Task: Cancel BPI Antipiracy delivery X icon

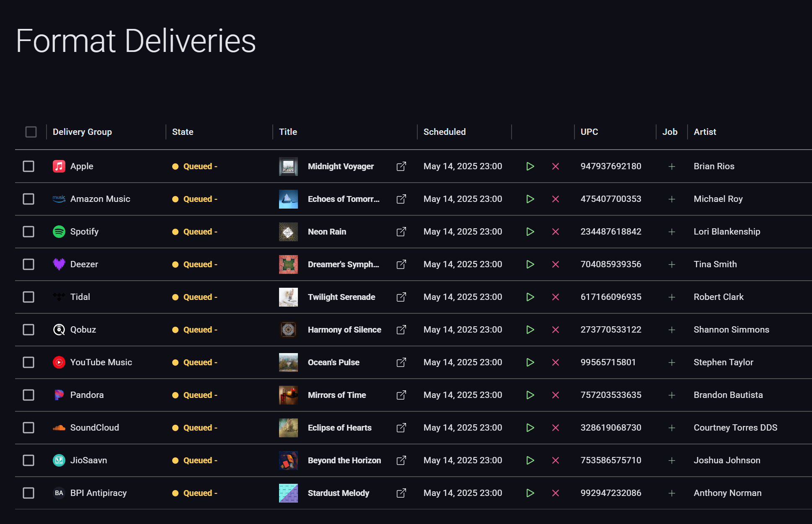Action: click(x=556, y=493)
